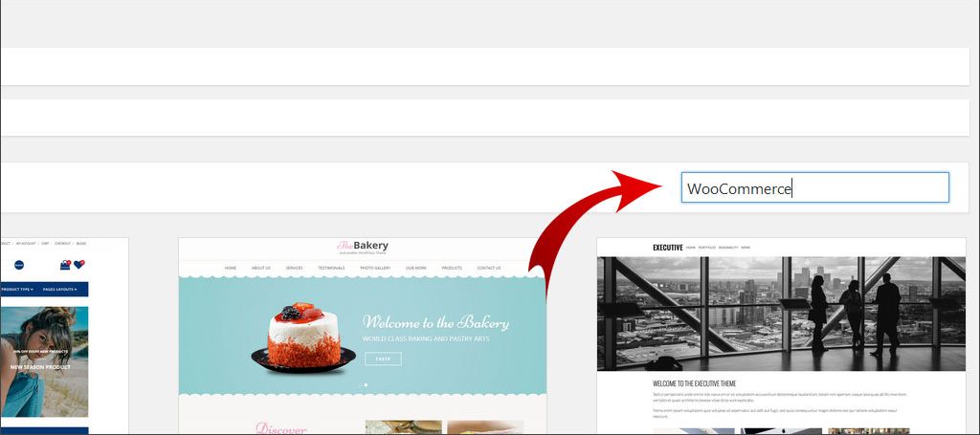Image resolution: width=980 pixels, height=435 pixels.
Task: Expand the Product Type dropdown
Action: pos(17,290)
